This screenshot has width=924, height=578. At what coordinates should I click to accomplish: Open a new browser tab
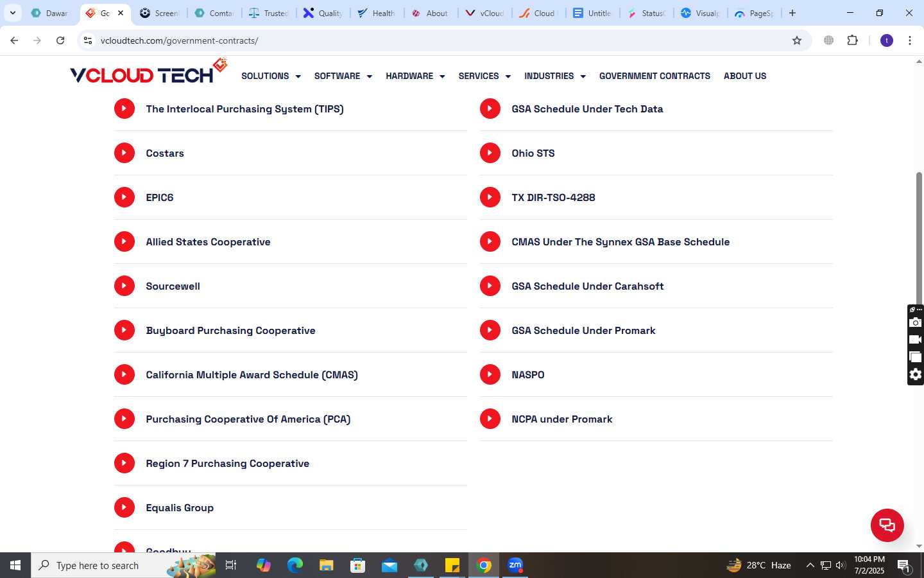pyautogui.click(x=792, y=13)
